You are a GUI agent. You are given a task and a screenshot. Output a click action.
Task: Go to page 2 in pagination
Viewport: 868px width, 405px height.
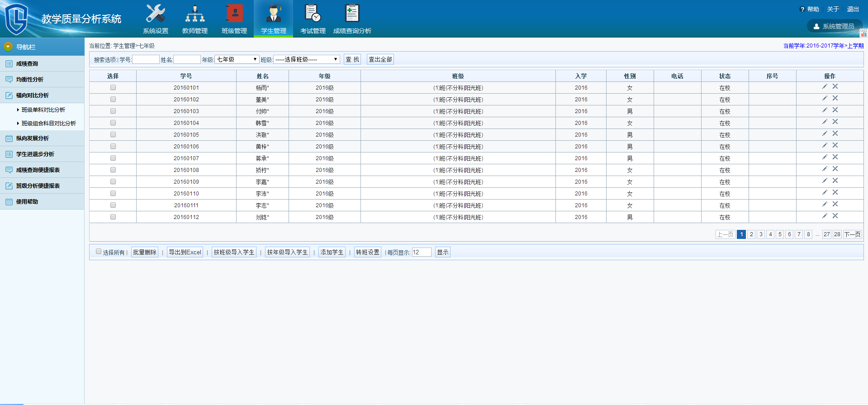pyautogui.click(x=751, y=234)
